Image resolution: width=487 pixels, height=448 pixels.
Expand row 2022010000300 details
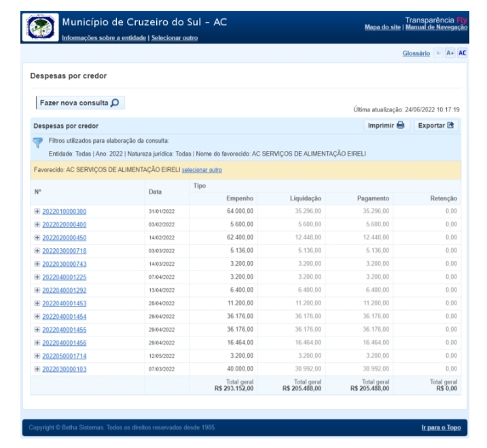click(x=37, y=211)
